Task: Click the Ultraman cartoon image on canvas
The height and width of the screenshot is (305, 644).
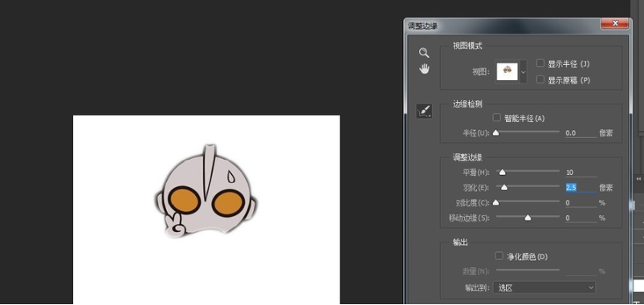Action: (x=206, y=191)
